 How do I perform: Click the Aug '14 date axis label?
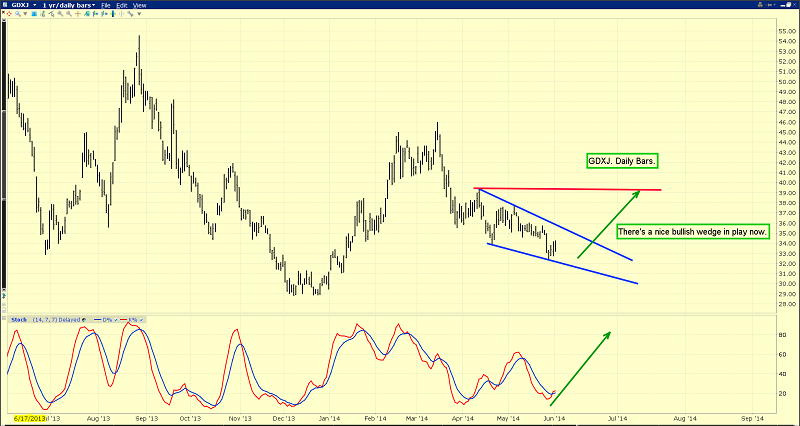click(x=684, y=419)
